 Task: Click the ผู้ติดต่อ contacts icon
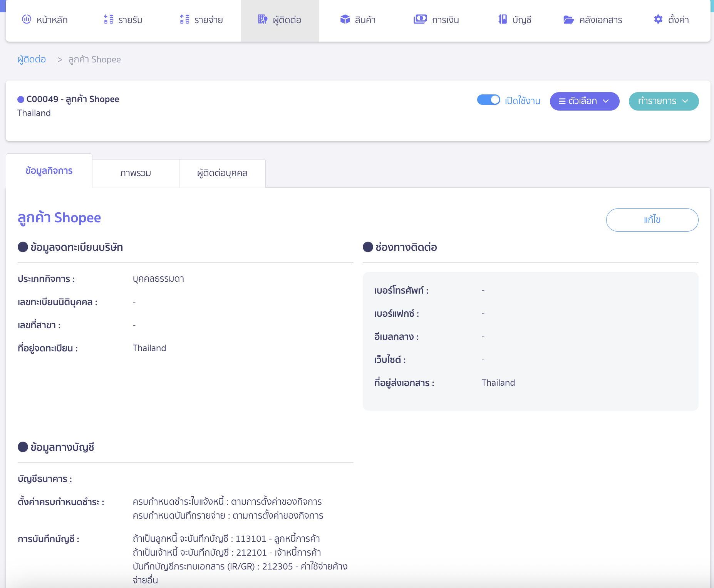[x=263, y=20]
